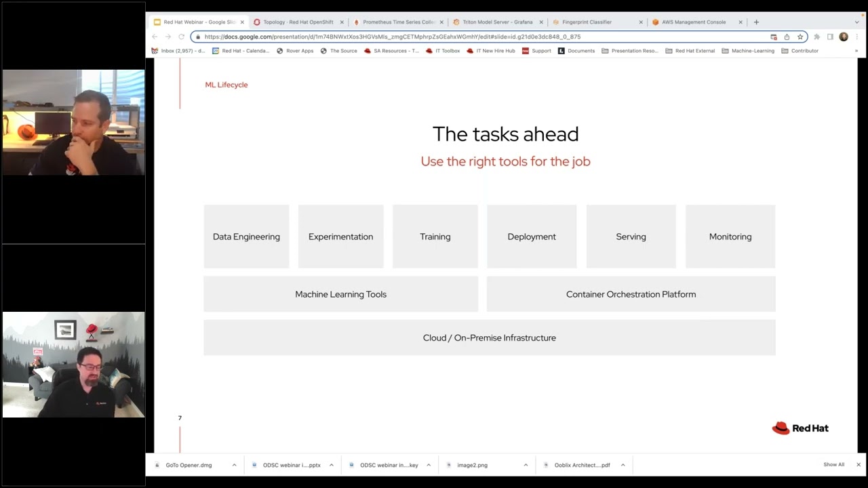Expand options for GoTo Opener.dmg download
Screen dimensions: 868x488
pyautogui.click(x=234, y=465)
